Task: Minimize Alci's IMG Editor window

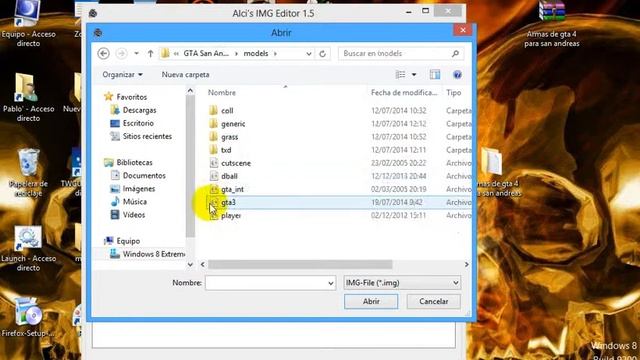Action: coord(409,12)
